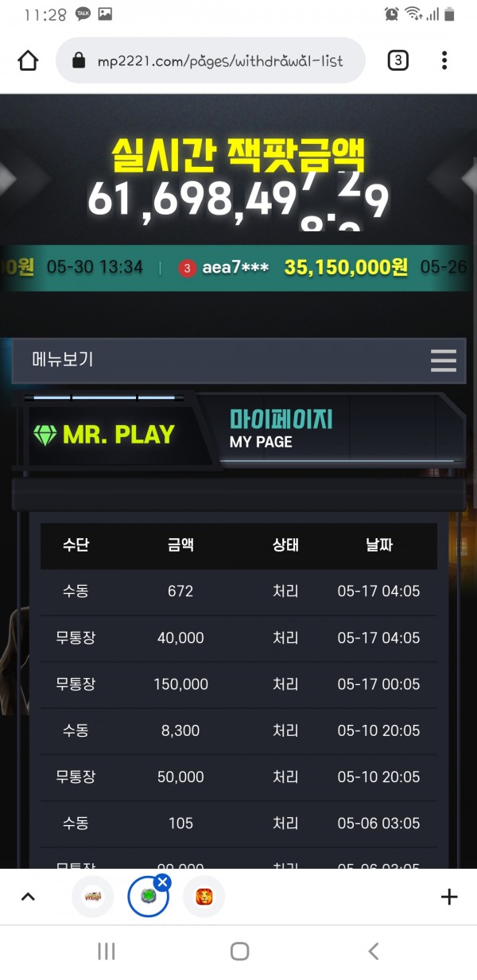This screenshot has width=477, height=980.
Task: Tap the padlock site security icon
Action: click(x=78, y=60)
